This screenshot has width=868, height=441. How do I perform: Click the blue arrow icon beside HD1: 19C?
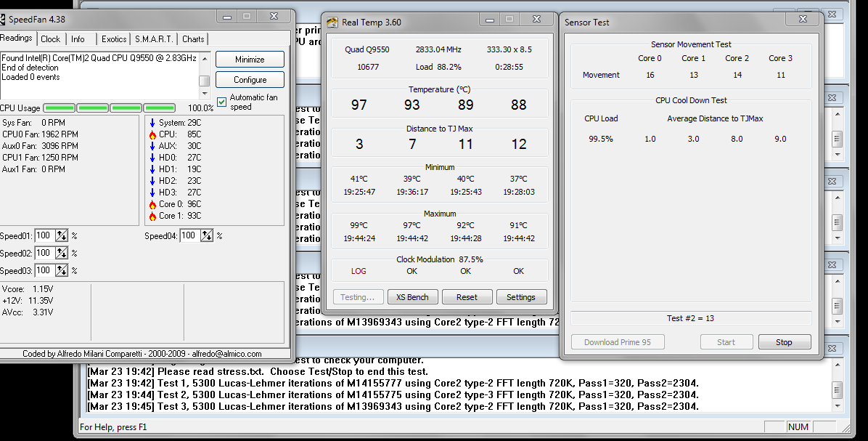click(152, 169)
